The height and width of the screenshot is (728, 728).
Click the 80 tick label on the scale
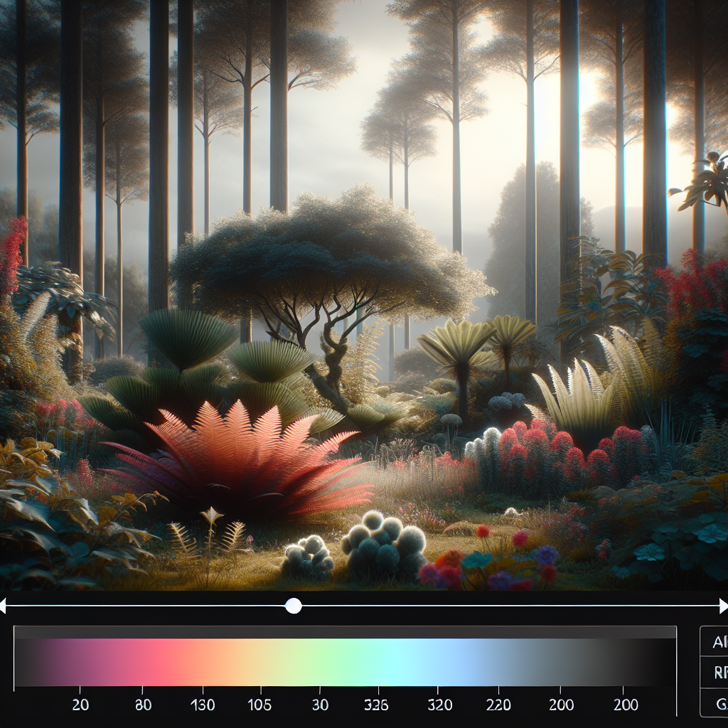click(143, 705)
